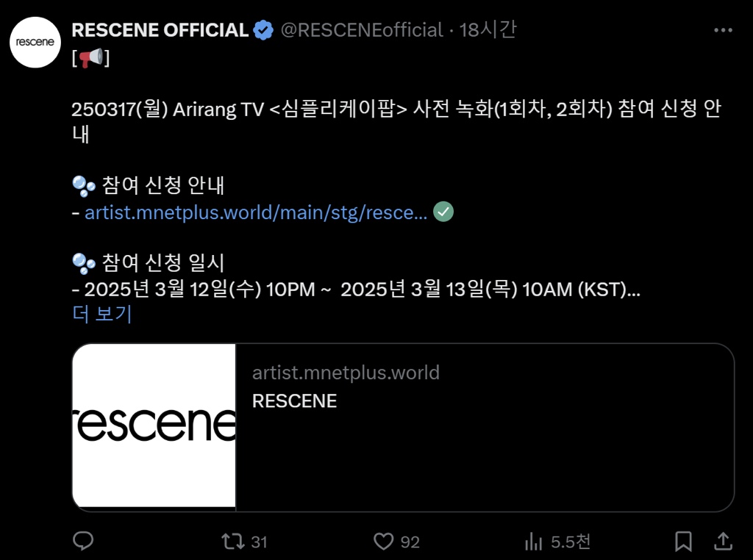Bookmark this post
The image size is (753, 560).
(x=683, y=542)
